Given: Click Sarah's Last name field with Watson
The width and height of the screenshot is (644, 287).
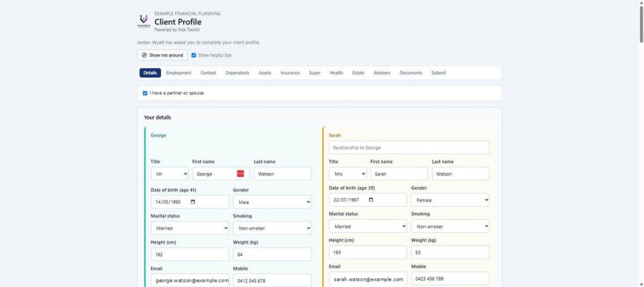Looking at the screenshot, I should tap(460, 174).
